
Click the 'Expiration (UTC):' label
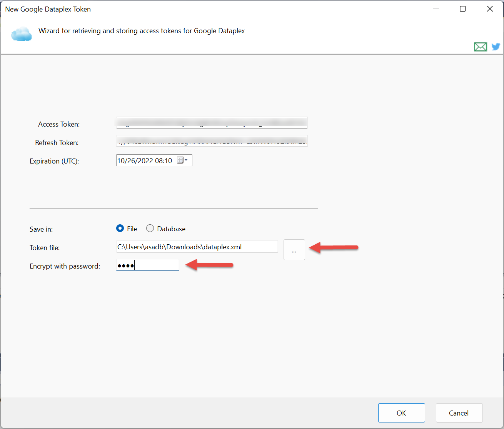click(54, 161)
